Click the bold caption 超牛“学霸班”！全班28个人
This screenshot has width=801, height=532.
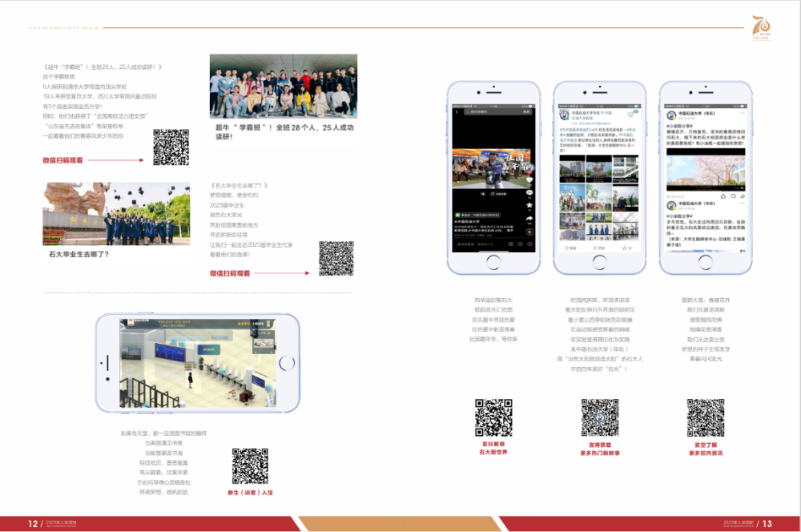[284, 132]
